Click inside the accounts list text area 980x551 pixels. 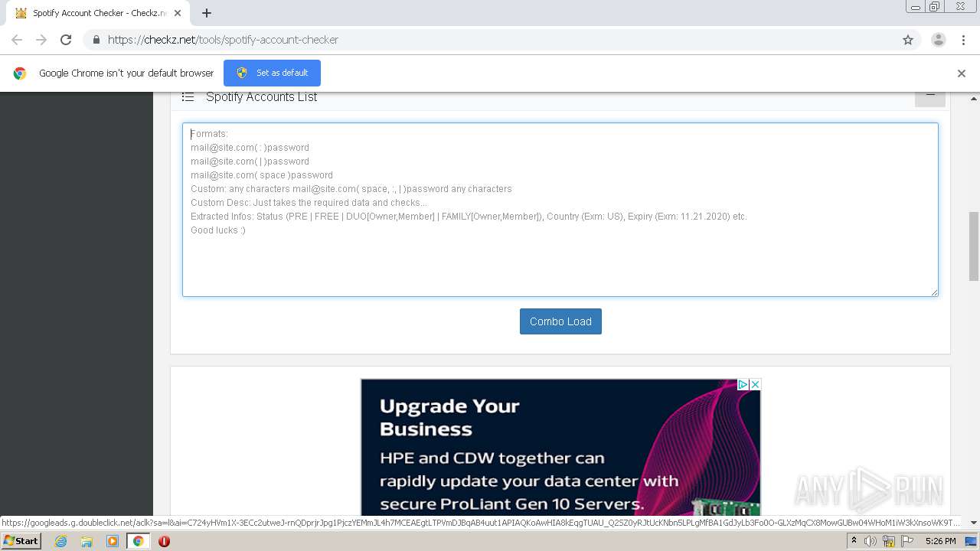point(560,210)
